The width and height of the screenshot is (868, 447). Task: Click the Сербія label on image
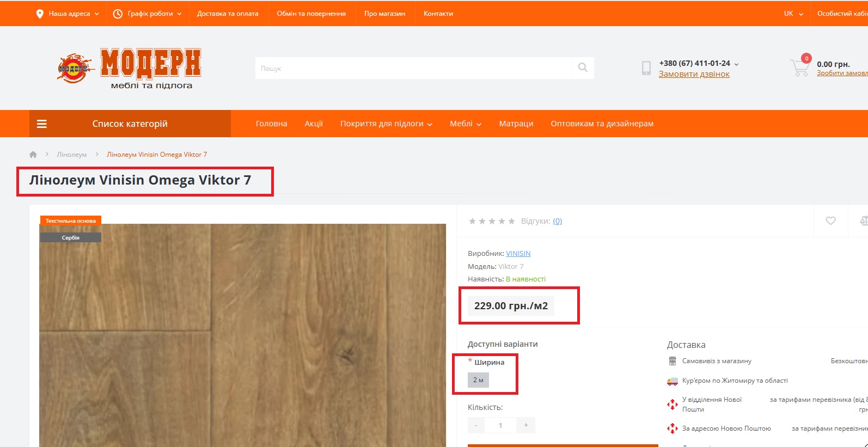click(71, 237)
